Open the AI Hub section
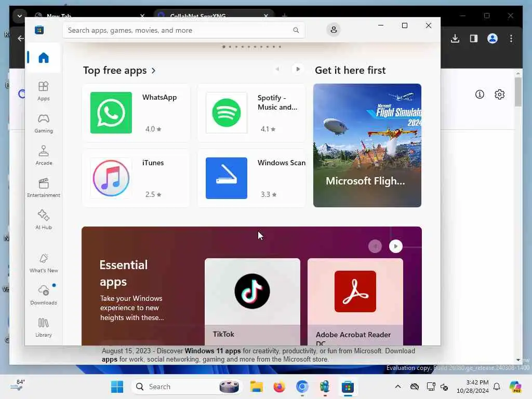532x399 pixels. 44,220
